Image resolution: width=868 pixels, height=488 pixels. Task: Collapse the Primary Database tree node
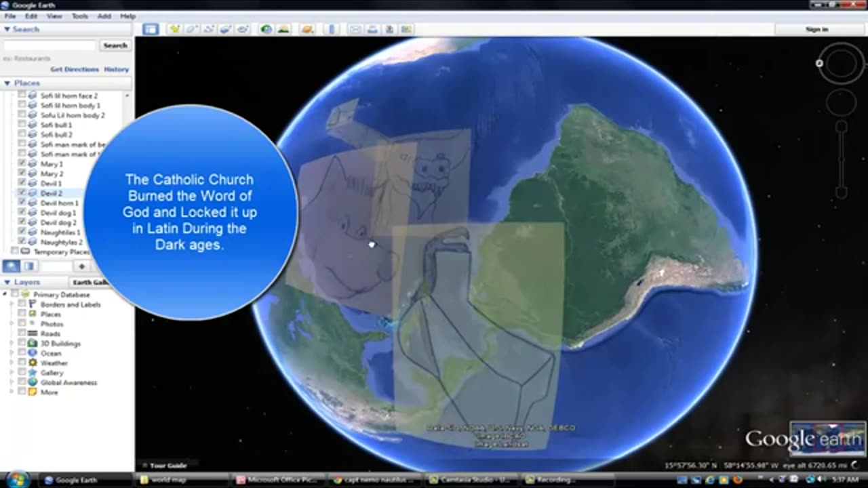tap(5, 295)
